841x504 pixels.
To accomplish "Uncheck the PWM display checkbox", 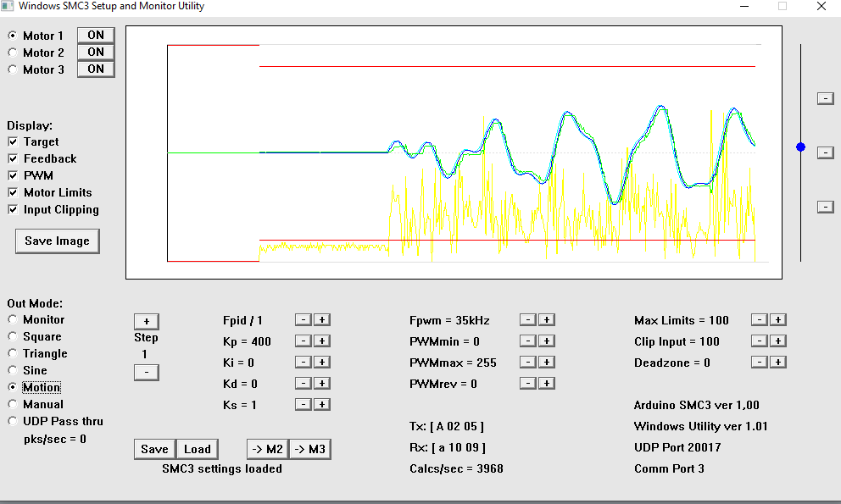I will pyautogui.click(x=14, y=176).
